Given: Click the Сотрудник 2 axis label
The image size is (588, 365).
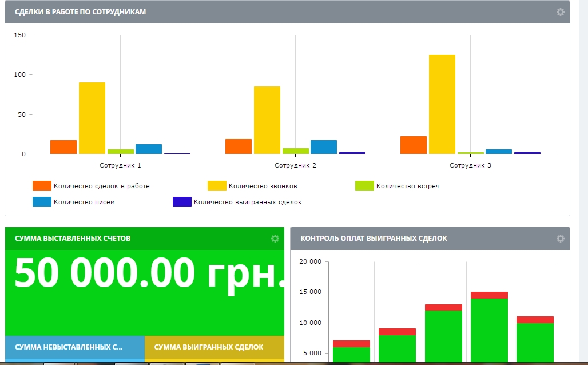Looking at the screenshot, I should pyautogui.click(x=295, y=165).
